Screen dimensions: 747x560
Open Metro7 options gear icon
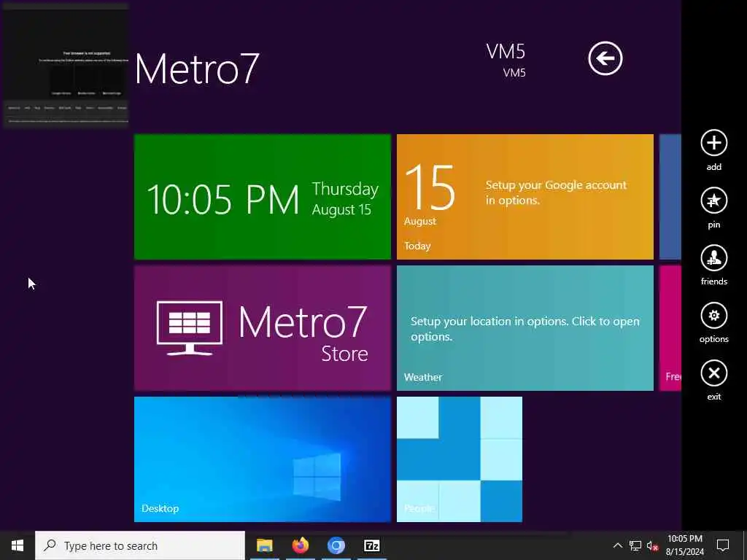coord(713,315)
